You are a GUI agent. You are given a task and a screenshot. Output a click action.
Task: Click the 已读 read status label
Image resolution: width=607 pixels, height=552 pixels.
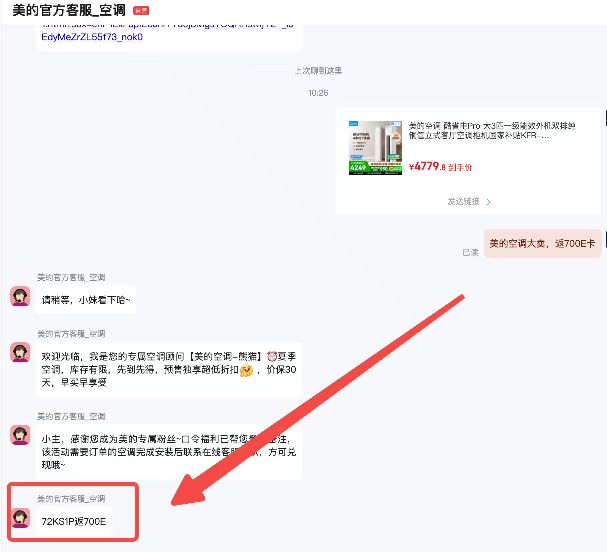470,252
